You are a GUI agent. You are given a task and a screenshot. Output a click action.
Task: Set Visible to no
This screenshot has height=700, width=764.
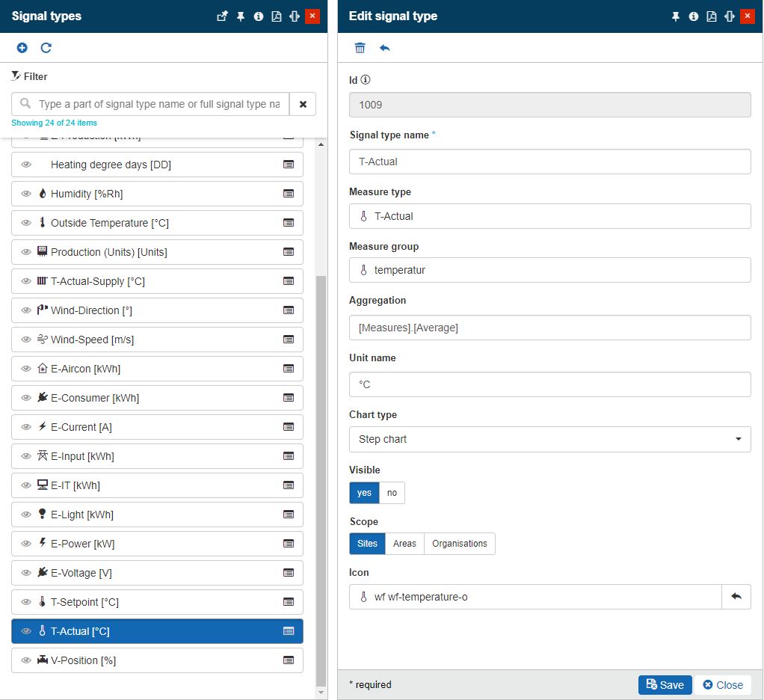pyautogui.click(x=392, y=493)
